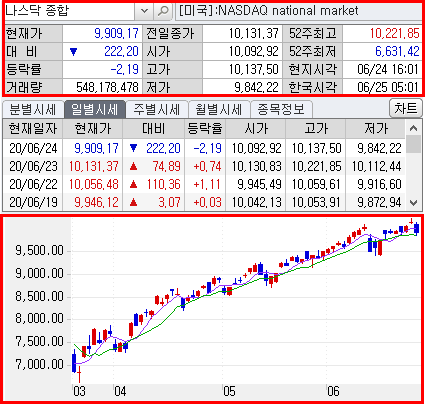The image size is (425, 404).
Task: Click the 나스닥 종합 input field
Action: pos(70,11)
